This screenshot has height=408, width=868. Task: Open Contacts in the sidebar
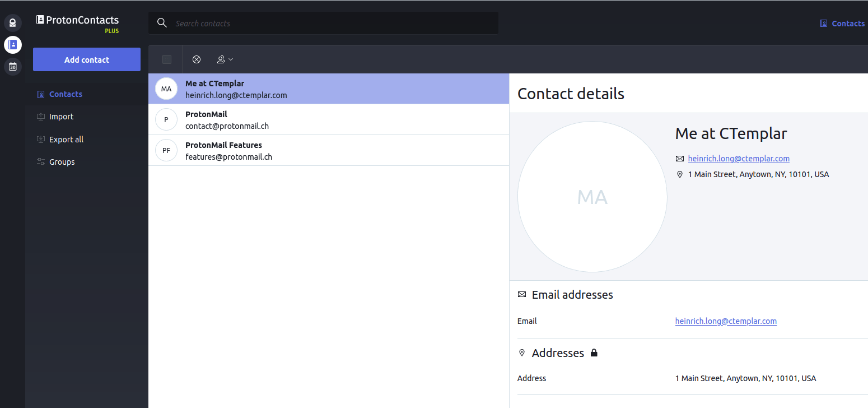click(87, 94)
